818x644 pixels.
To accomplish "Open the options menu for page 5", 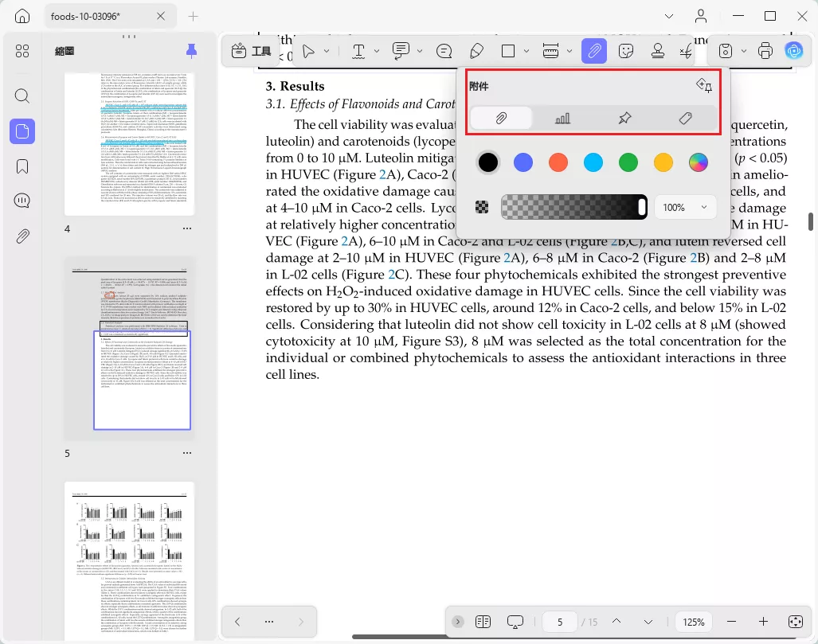I will point(186,453).
